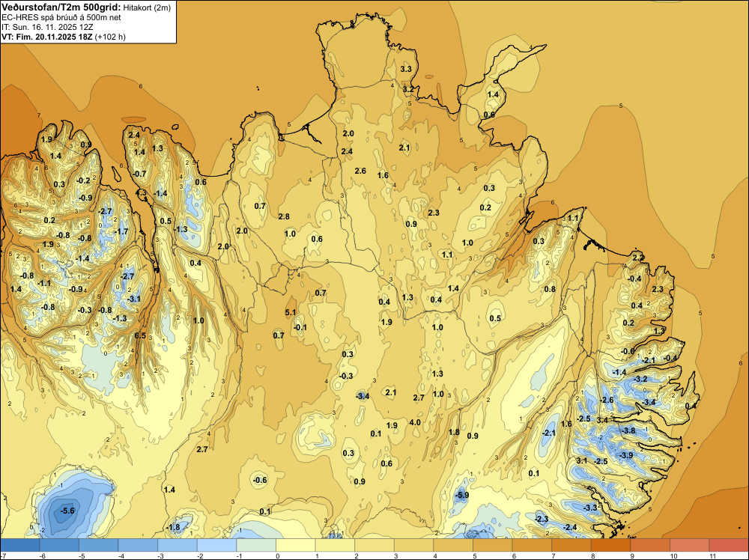Click the legend scale label 9
749x560 pixels.
click(x=631, y=556)
